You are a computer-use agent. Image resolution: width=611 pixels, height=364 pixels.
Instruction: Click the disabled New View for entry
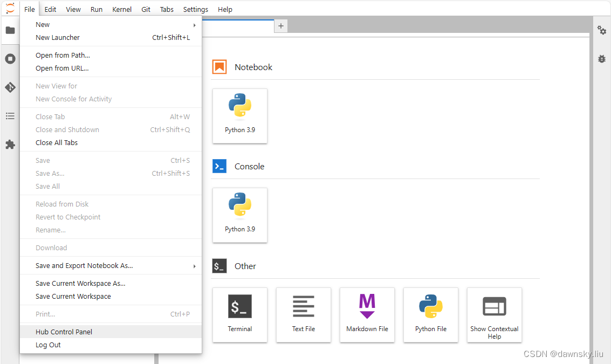[111, 86]
